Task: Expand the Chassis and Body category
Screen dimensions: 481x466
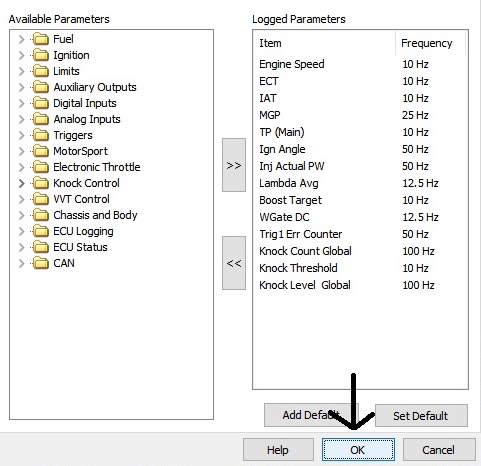Action: coord(22,215)
